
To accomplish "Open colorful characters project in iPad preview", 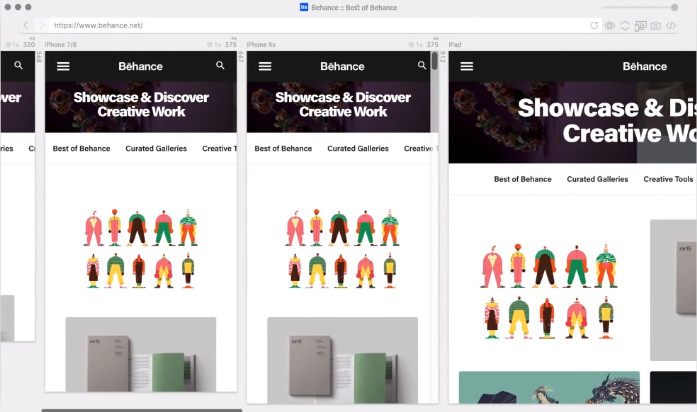I will click(549, 292).
